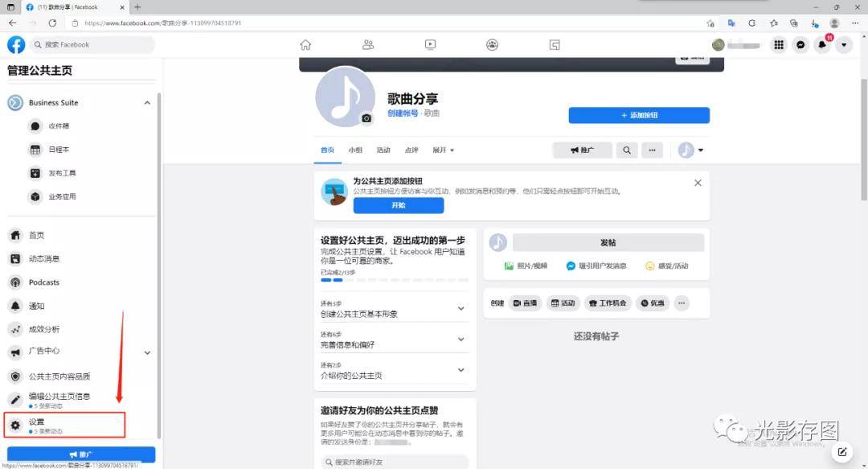Select the 点评 page tab

[x=411, y=150]
